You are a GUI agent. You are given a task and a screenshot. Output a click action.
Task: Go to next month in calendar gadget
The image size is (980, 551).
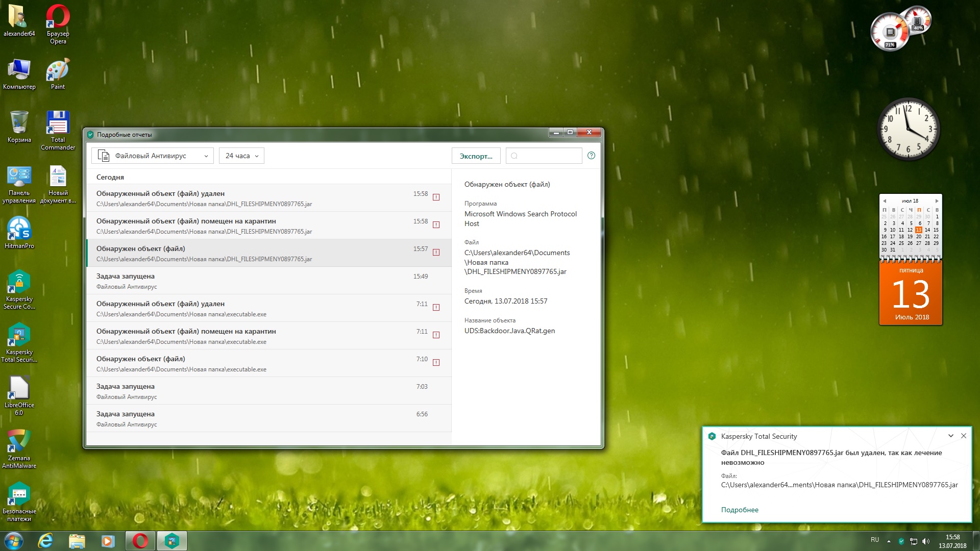[937, 201]
